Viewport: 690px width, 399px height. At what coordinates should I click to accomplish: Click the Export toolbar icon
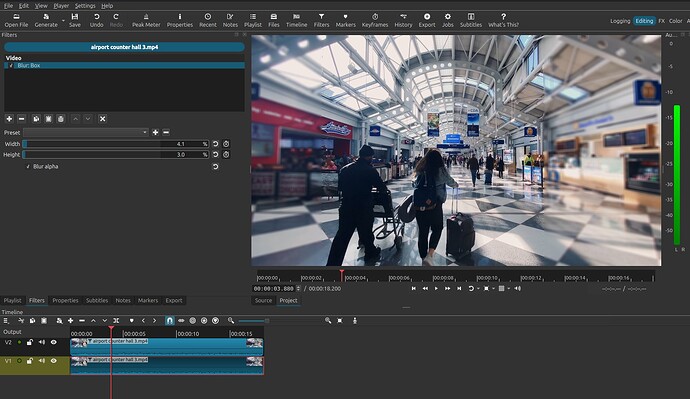tap(427, 20)
